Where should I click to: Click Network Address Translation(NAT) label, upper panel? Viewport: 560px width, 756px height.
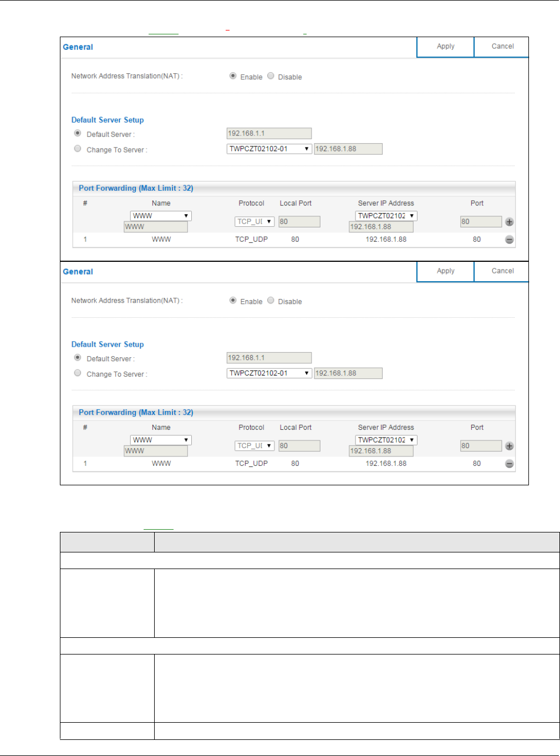click(126, 76)
